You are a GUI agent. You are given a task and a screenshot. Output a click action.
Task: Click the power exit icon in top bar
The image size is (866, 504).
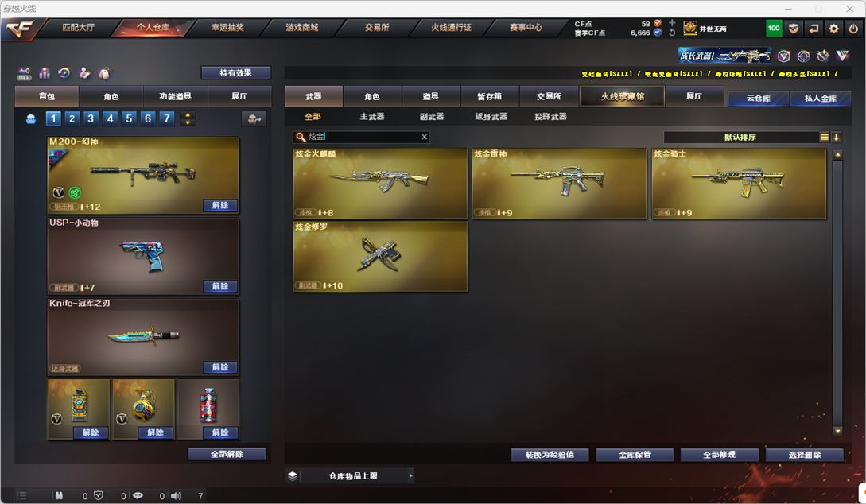(x=853, y=28)
